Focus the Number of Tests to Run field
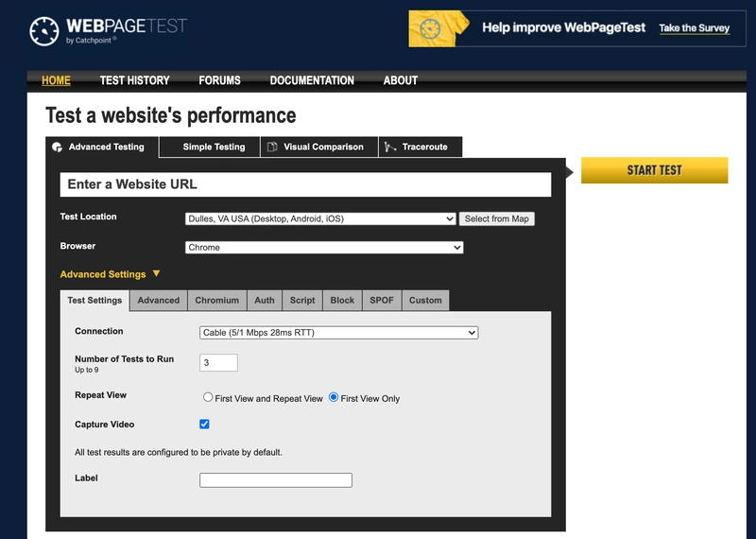 pyautogui.click(x=218, y=362)
